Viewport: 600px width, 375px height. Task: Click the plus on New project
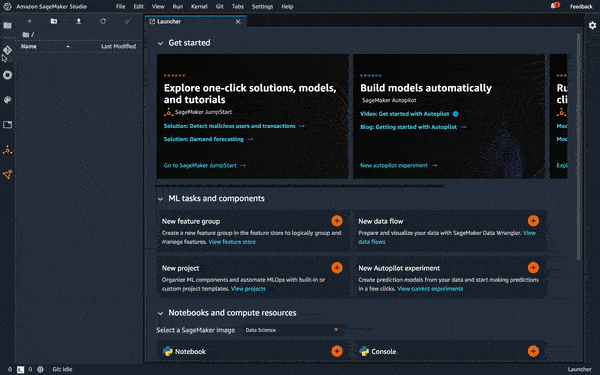click(x=337, y=268)
